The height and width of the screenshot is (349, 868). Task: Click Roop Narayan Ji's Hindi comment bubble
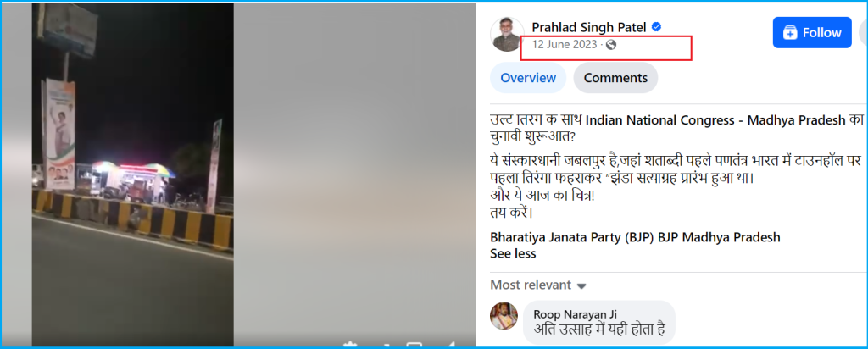(599, 323)
